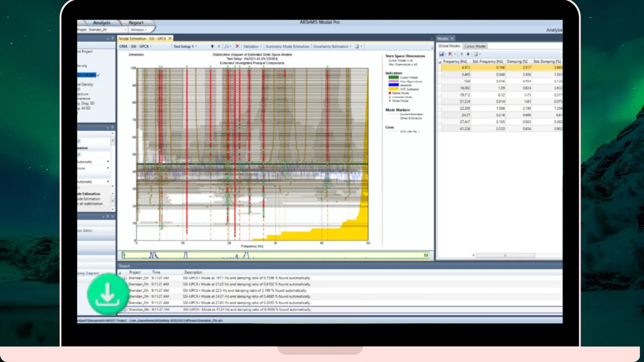Select the 16.092 Hz mode row
The width and height of the screenshot is (644, 362).
pos(500,87)
